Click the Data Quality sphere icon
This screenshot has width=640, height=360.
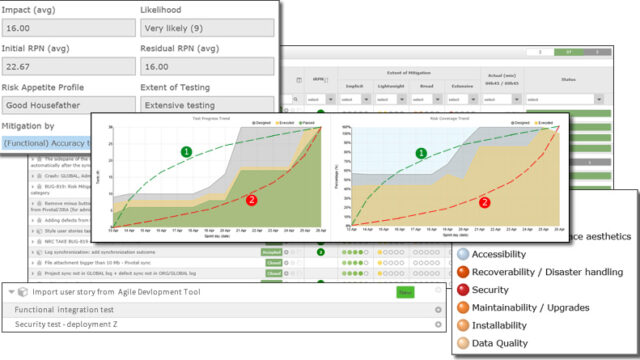[463, 343]
